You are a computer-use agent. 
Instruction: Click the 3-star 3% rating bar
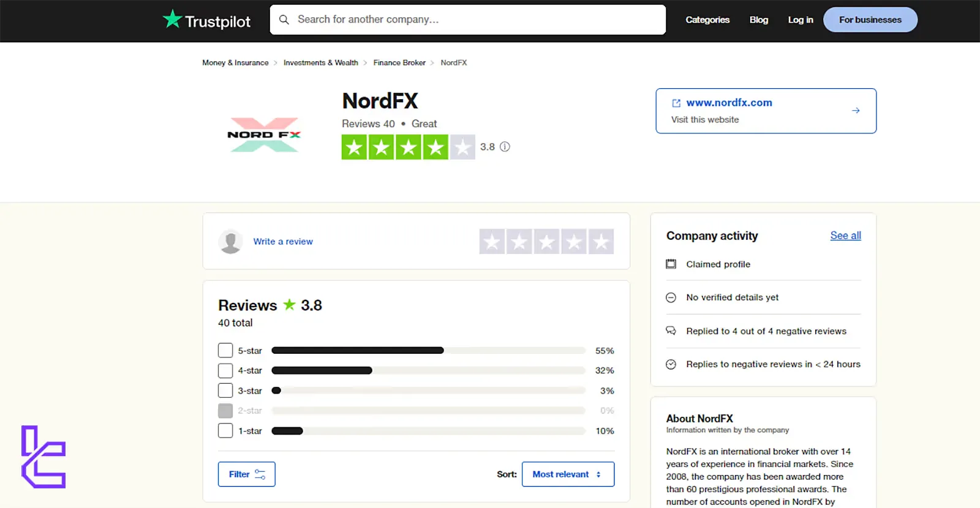click(428, 390)
